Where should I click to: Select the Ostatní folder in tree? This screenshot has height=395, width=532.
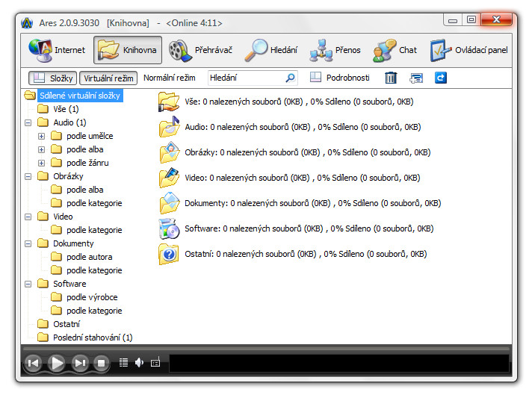click(x=66, y=324)
